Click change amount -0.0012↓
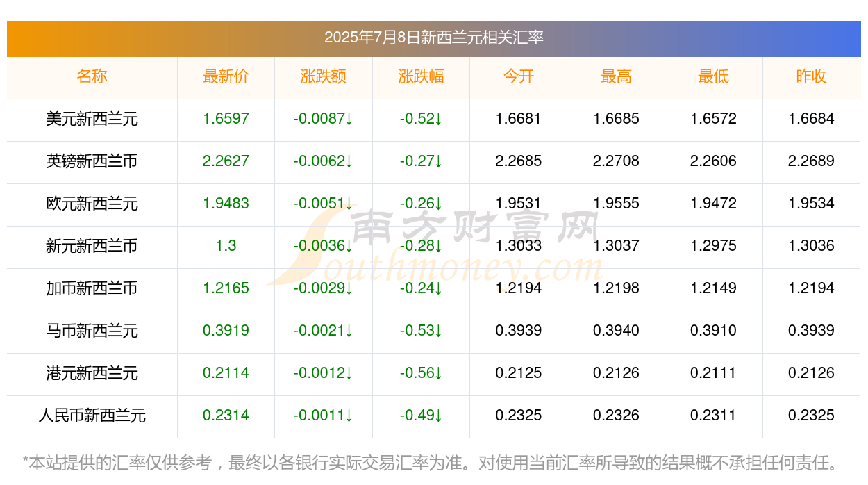The image size is (868, 485). click(323, 373)
